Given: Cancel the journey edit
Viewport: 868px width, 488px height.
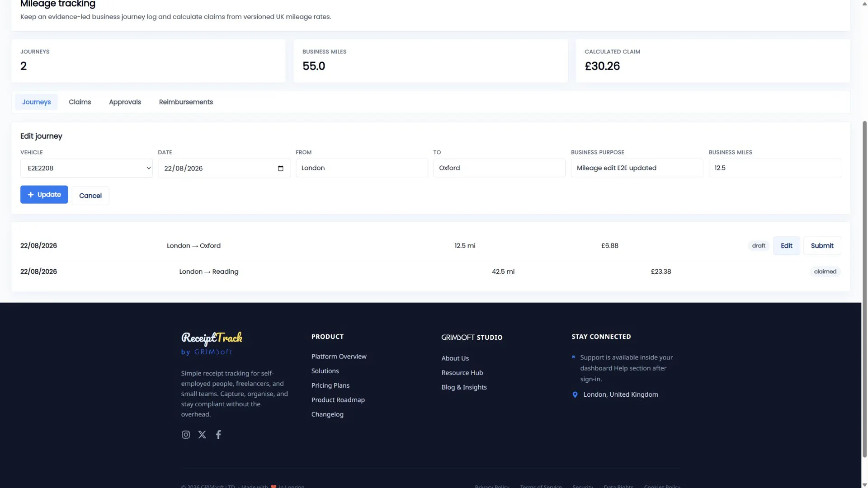Looking at the screenshot, I should [90, 196].
